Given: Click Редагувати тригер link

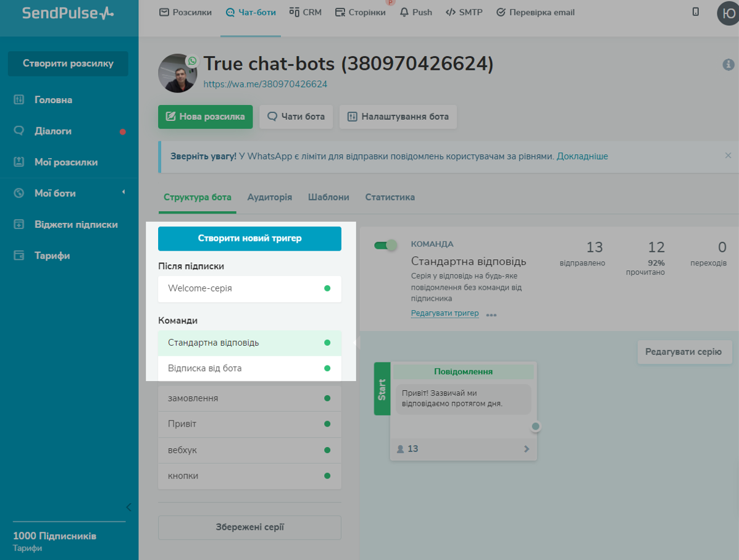Looking at the screenshot, I should (x=445, y=314).
